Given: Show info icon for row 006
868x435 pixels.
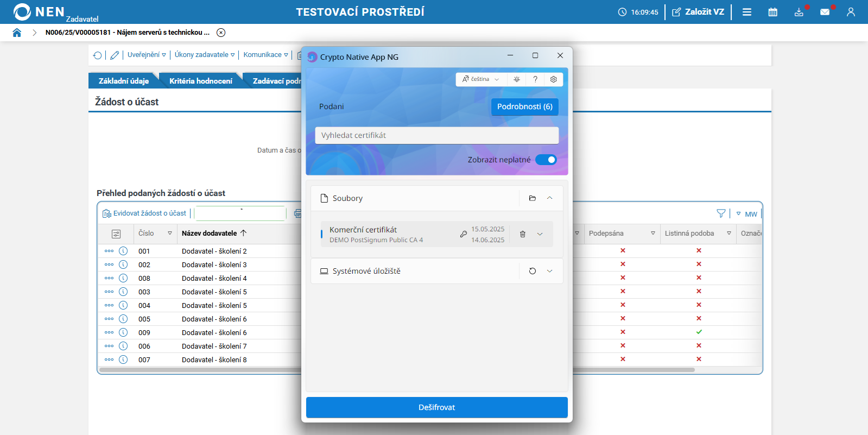Looking at the screenshot, I should tap(123, 346).
